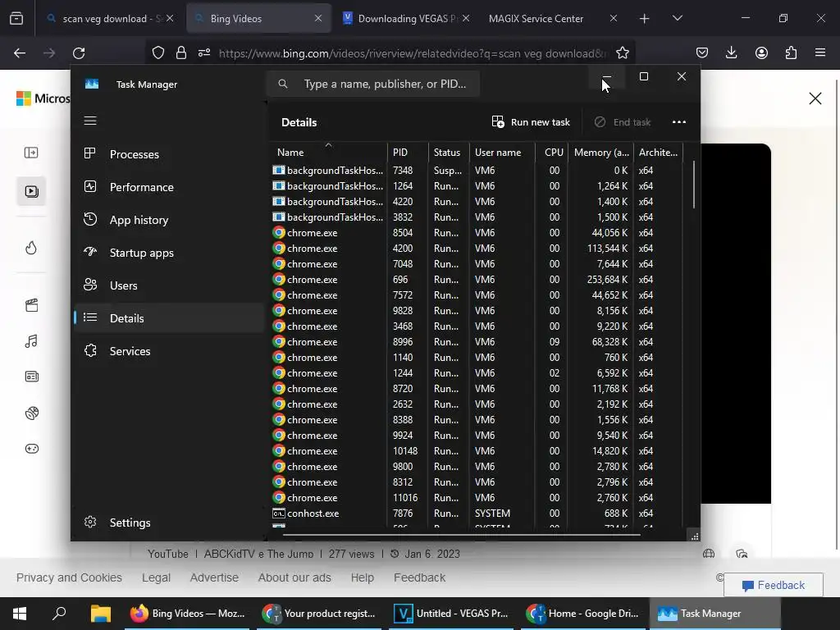Select chrome.exe row with PID 696
The image size is (840, 630).
point(476,279)
